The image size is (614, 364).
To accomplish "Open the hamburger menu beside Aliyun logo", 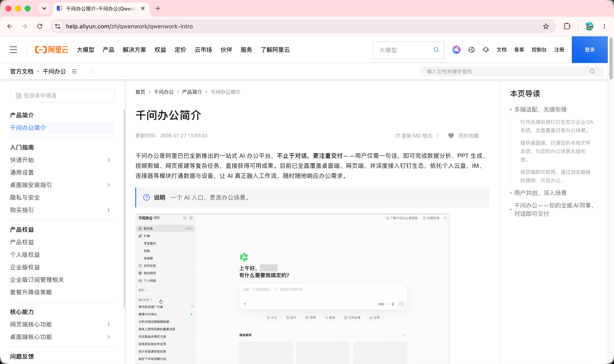I will click(x=13, y=50).
